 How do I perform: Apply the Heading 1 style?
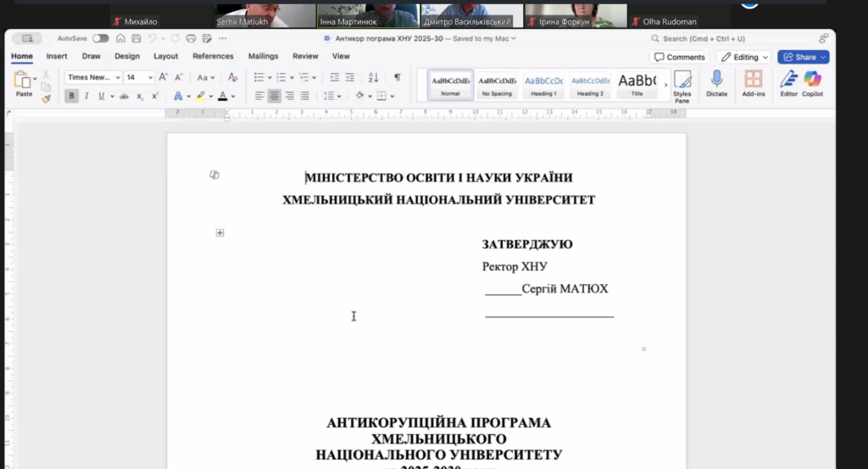pos(543,85)
